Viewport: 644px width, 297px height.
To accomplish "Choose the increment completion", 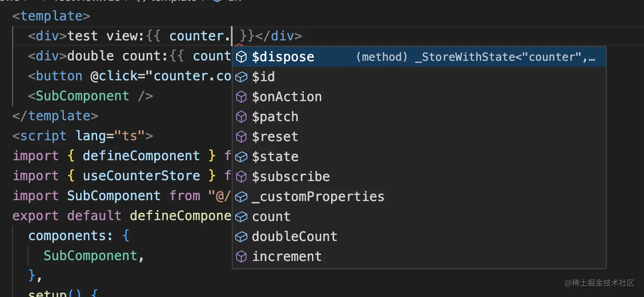I will [419, 257].
